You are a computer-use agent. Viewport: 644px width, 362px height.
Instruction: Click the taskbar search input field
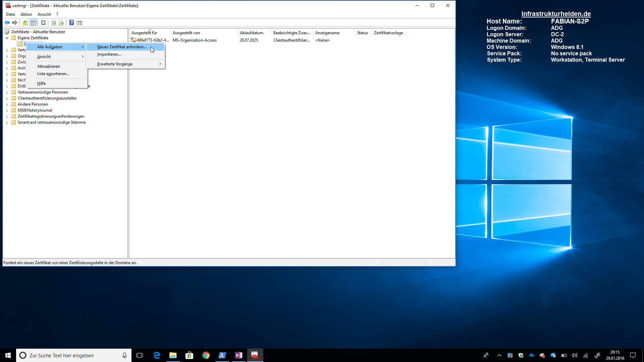click(74, 355)
